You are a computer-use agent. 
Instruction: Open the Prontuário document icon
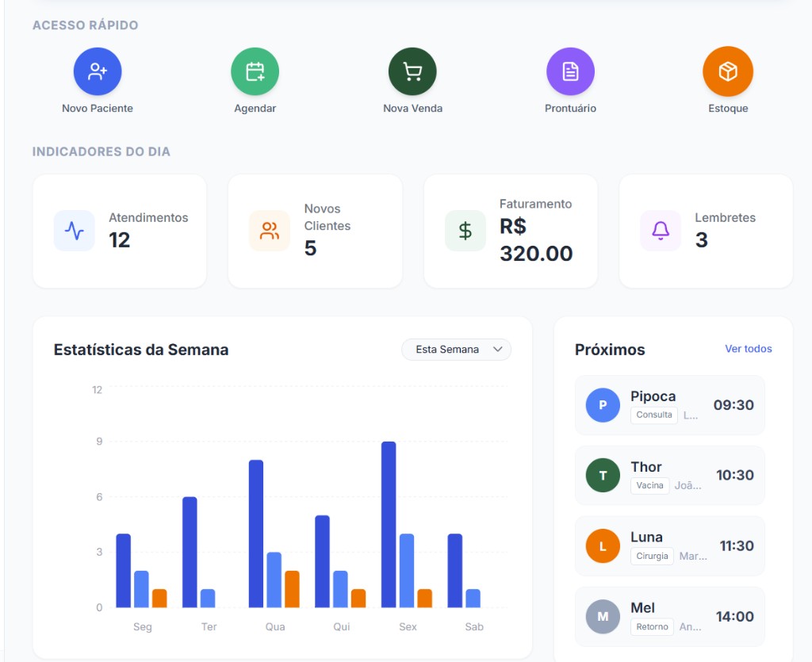570,70
